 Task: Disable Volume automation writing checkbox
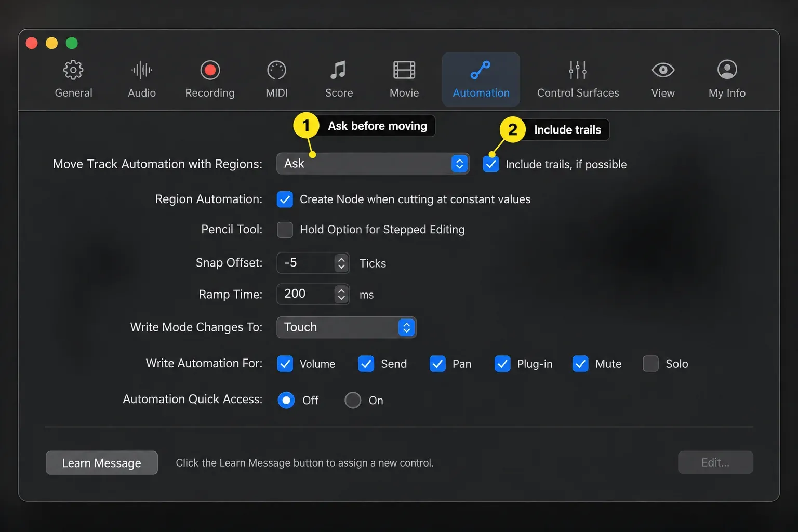(x=285, y=364)
